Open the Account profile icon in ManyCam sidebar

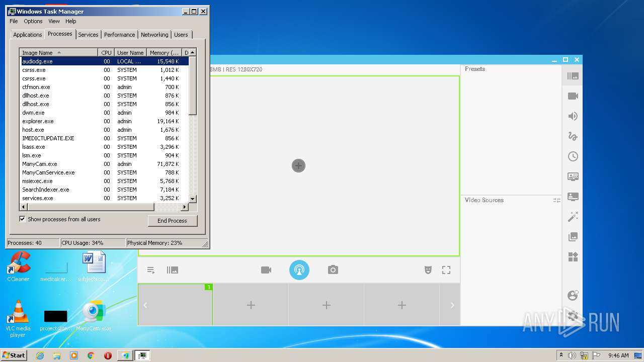[x=573, y=295]
